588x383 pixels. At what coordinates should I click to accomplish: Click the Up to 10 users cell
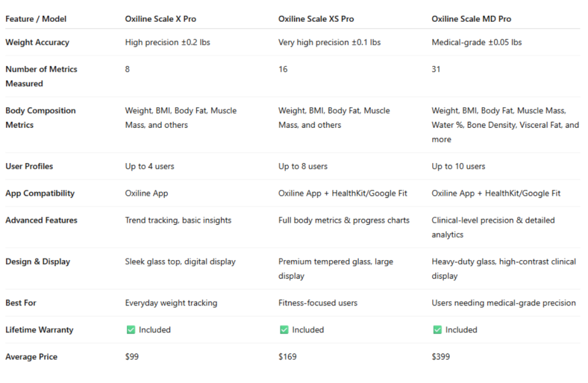pos(458,166)
